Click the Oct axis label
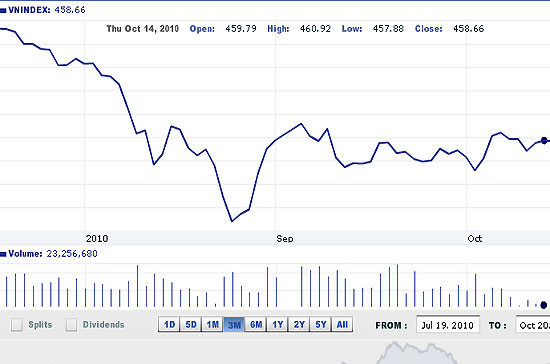The image size is (550, 364). click(x=475, y=239)
